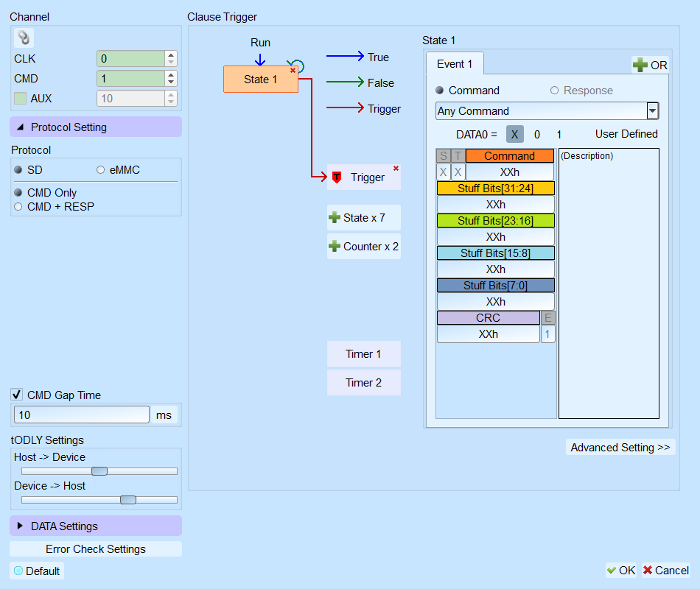Decrease the CMD channel number
The width and height of the screenshot is (700, 589).
pos(171,82)
